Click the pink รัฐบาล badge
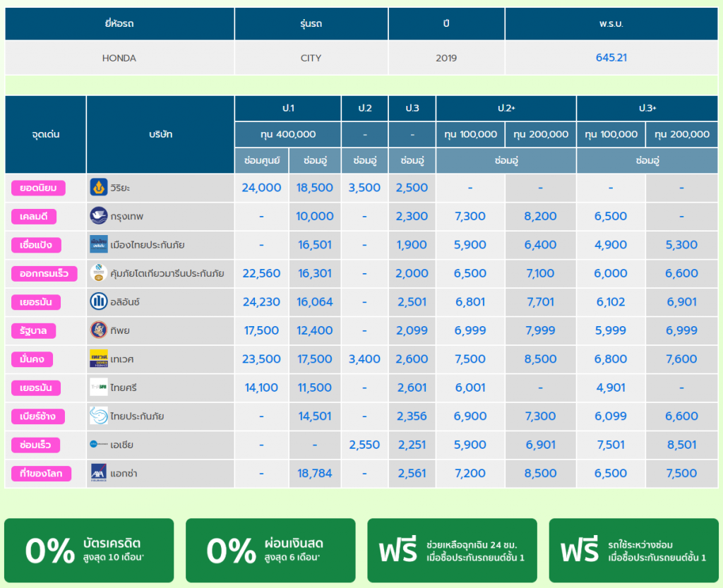723x588 pixels. click(34, 331)
